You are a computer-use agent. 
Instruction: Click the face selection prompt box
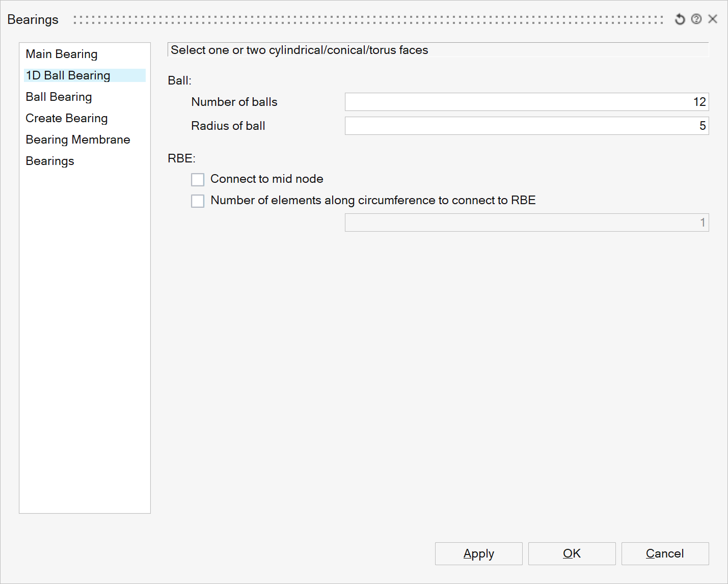[x=438, y=50]
